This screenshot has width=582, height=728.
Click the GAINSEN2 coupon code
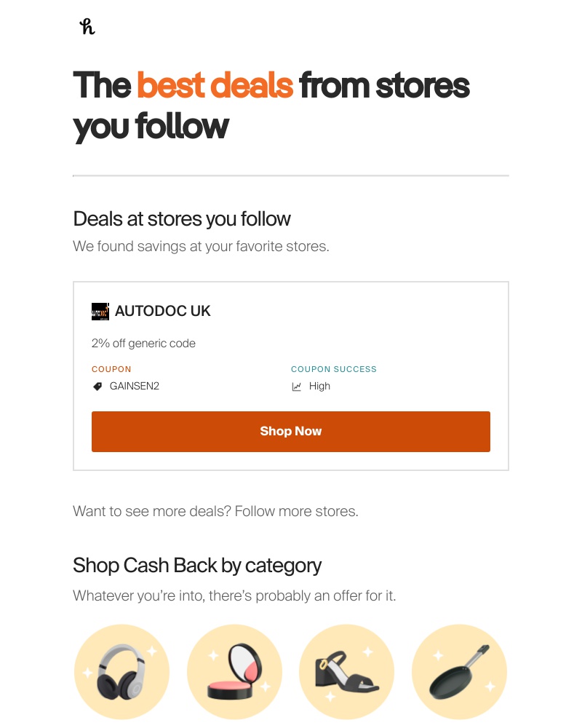tap(135, 386)
